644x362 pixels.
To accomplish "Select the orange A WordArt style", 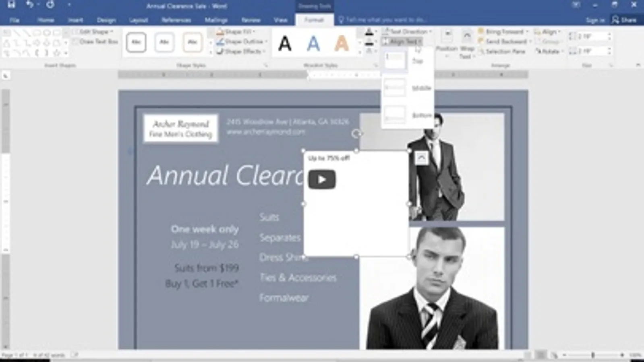I will (342, 43).
